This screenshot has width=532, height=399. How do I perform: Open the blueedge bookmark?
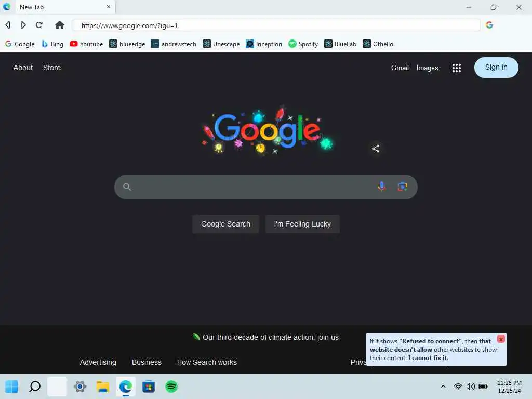point(127,44)
